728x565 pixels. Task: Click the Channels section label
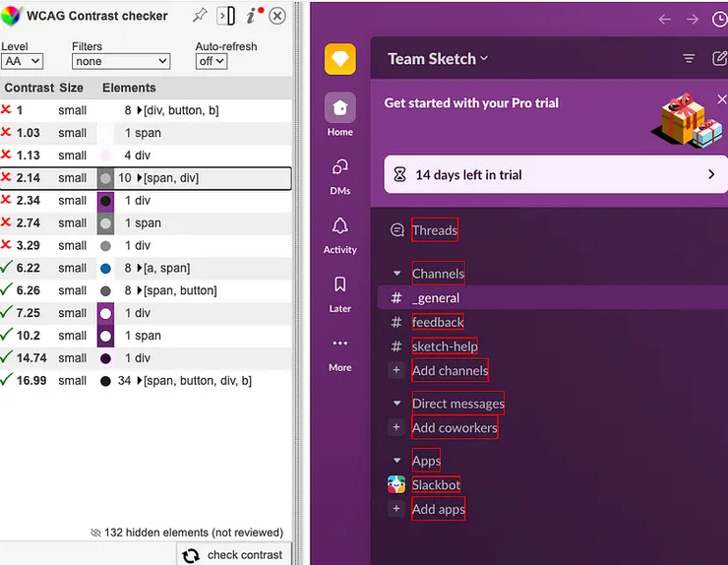(438, 274)
